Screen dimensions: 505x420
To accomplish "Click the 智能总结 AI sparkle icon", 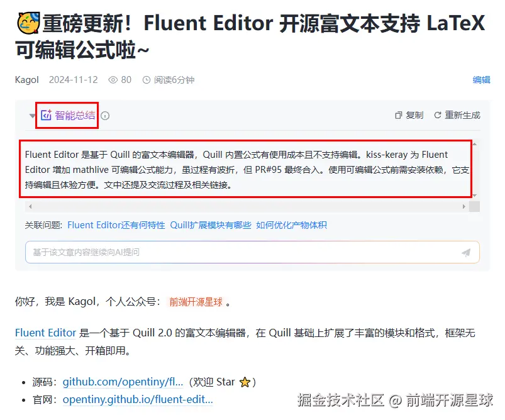I will tap(46, 115).
